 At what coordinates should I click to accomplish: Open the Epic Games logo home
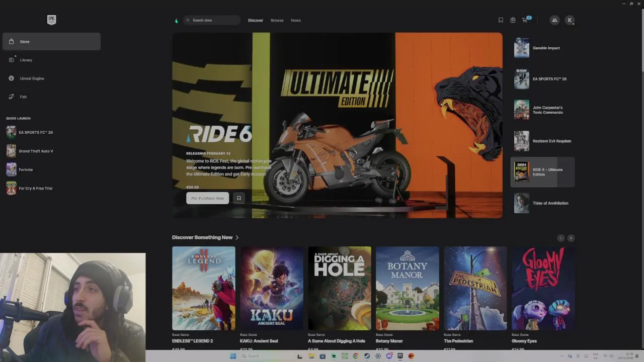[51, 20]
